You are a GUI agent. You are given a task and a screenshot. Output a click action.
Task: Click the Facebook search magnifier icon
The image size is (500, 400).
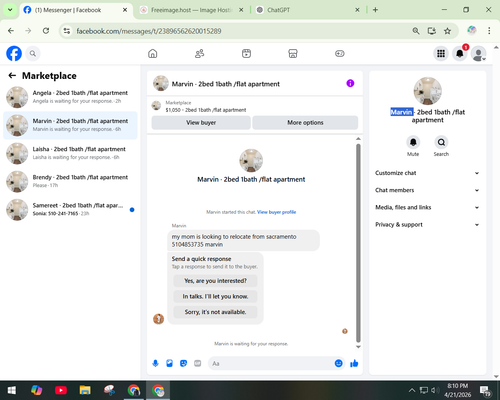point(33,53)
